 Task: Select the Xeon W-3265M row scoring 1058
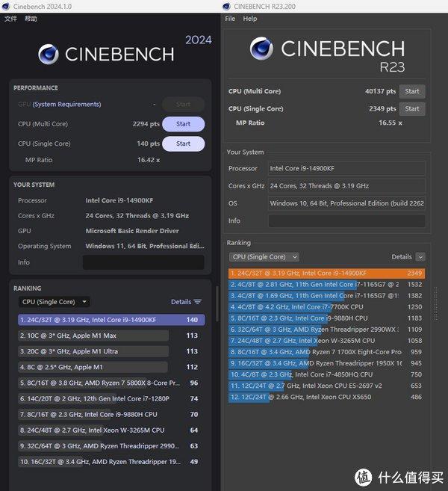[326, 341]
